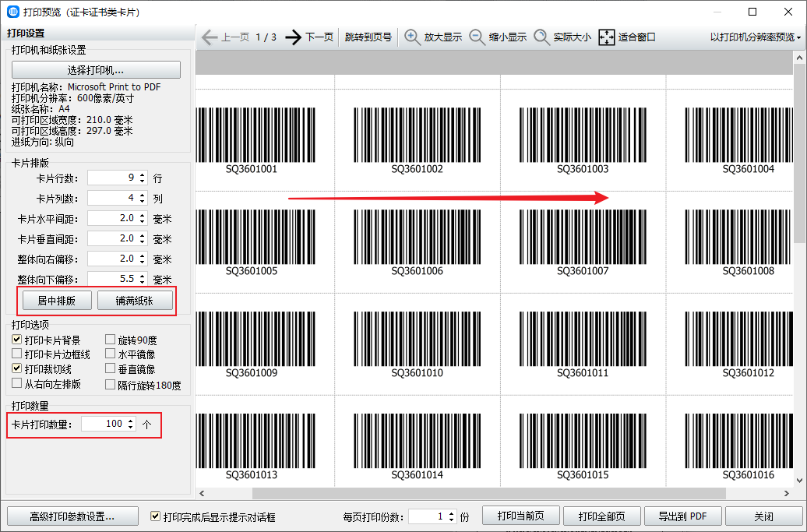The height and width of the screenshot is (532, 807).
Task: Enable 打印卡片边框线 checkbox
Action: (x=17, y=354)
